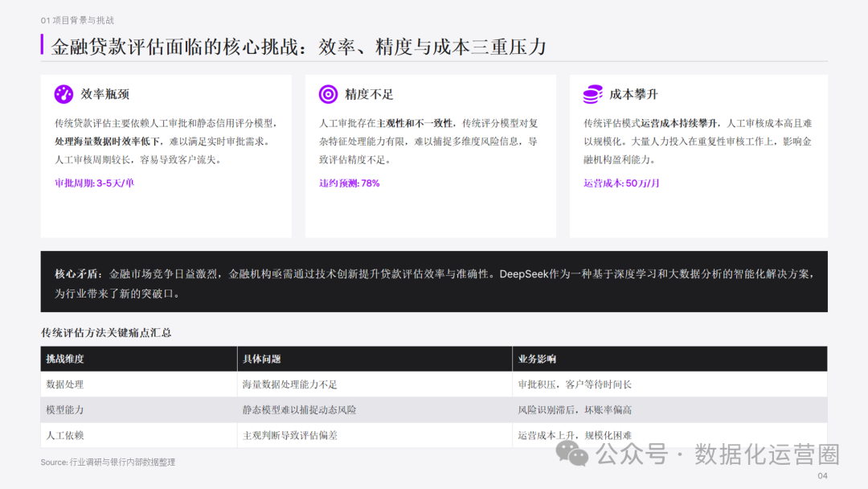Click the purple text 运营成本: 50万/月
Screen dimensions: 868x489
click(x=621, y=183)
